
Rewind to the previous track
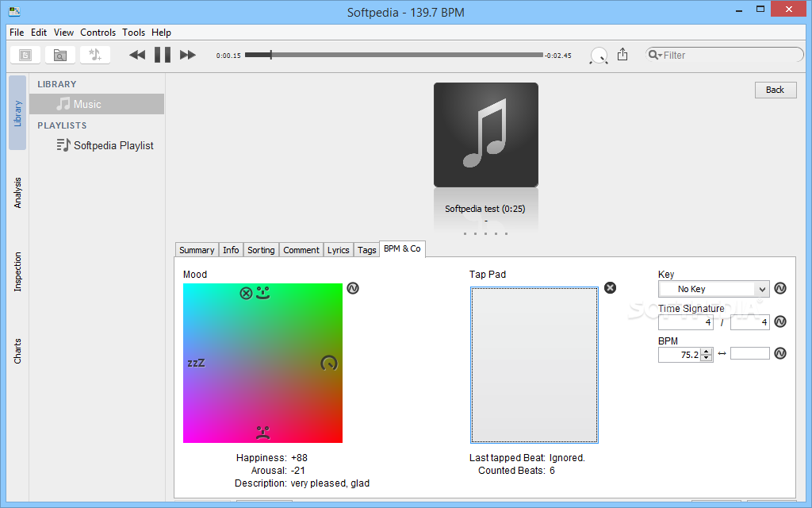tap(137, 55)
